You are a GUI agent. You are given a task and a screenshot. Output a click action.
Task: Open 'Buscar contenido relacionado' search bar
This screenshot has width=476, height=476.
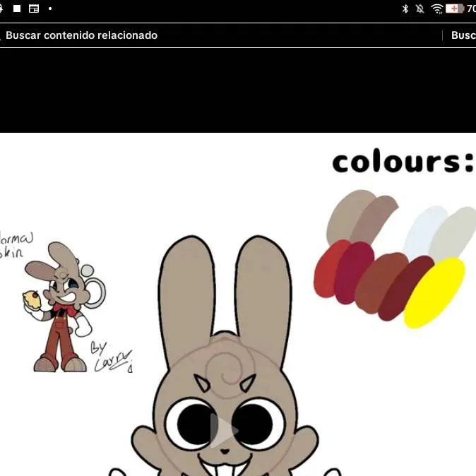tap(221, 35)
